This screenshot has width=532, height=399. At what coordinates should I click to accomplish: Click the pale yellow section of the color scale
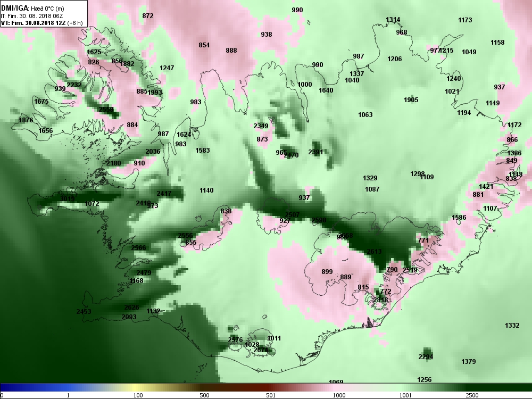136,387
